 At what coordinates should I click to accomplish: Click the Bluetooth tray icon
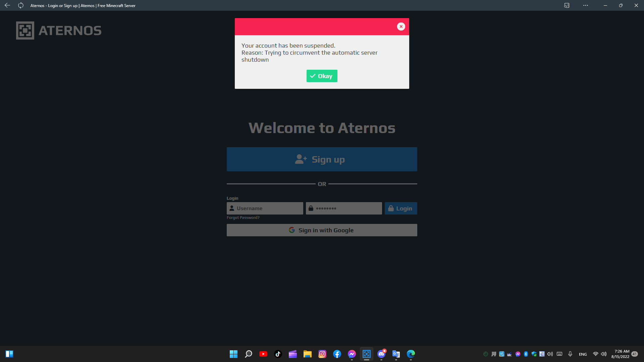click(526, 354)
